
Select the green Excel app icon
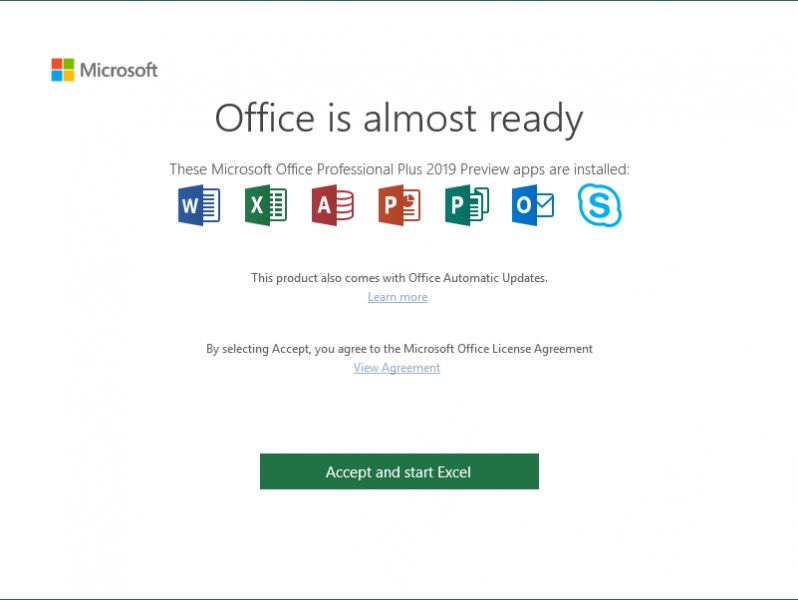[x=266, y=205]
